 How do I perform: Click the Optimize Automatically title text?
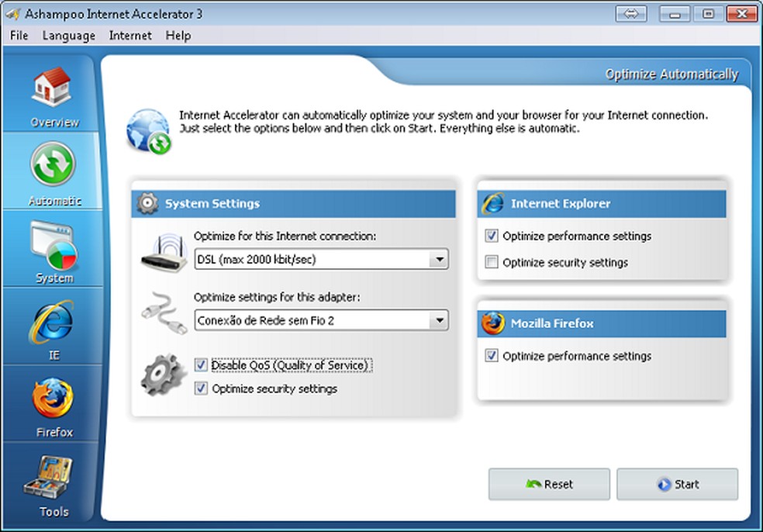click(x=672, y=74)
